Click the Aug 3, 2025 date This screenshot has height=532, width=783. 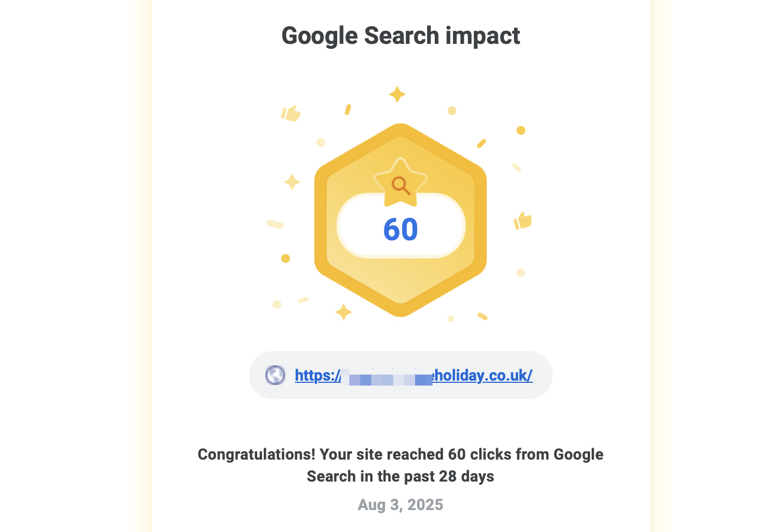tap(401, 505)
